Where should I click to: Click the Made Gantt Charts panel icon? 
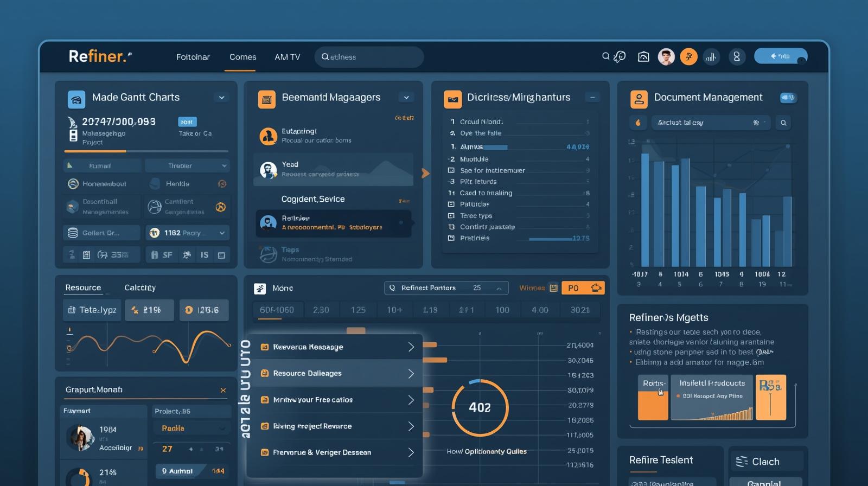pyautogui.click(x=76, y=99)
